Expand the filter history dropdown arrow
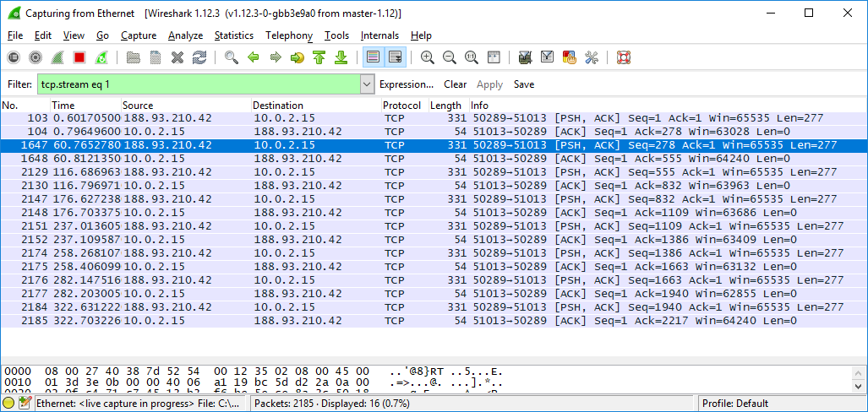868x412 pixels. coord(367,84)
